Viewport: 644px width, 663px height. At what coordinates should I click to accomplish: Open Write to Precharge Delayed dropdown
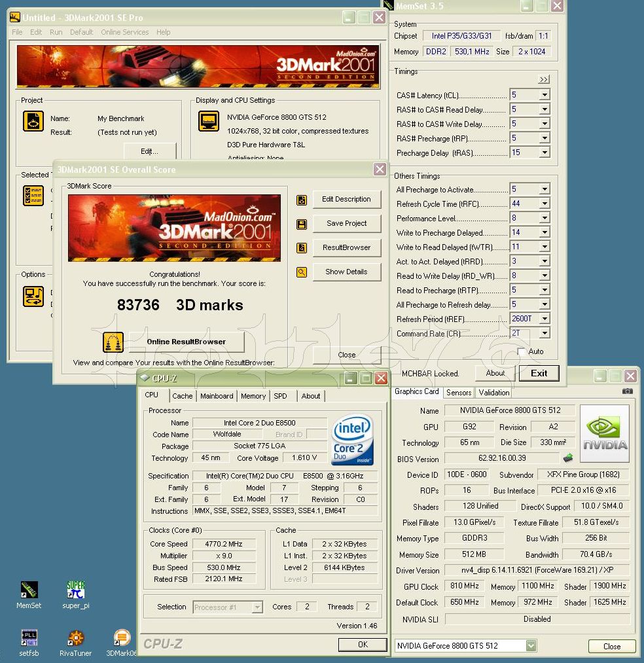[545, 232]
